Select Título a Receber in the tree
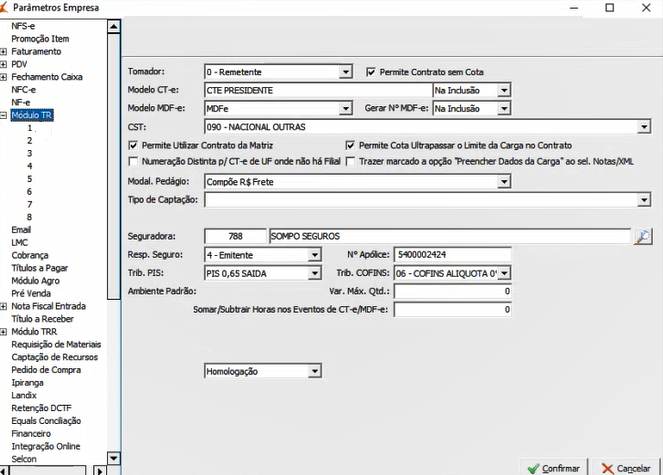This screenshot has height=475, width=663. (42, 319)
